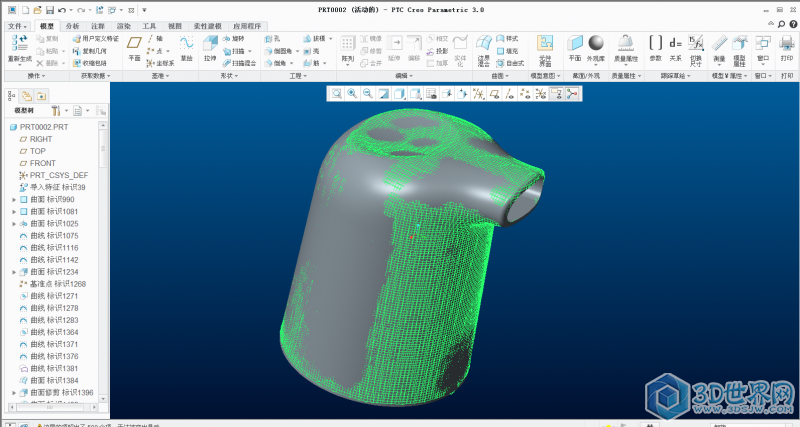Click the 元件界面 puzzle icon

tap(545, 50)
